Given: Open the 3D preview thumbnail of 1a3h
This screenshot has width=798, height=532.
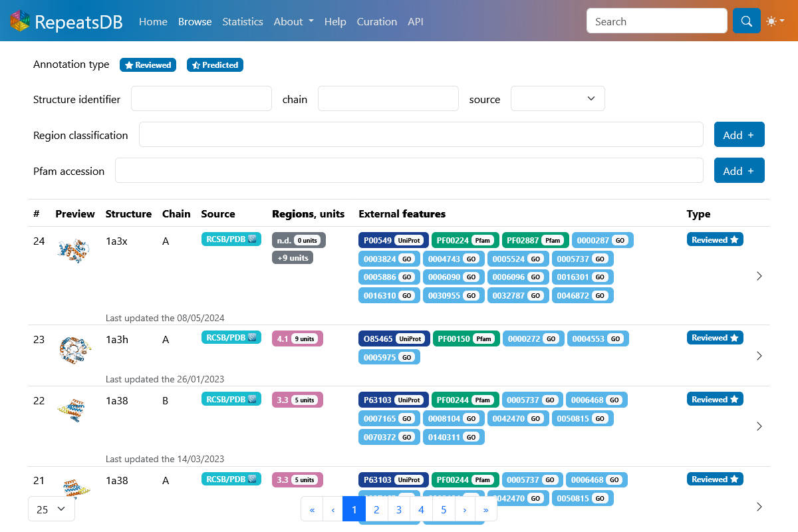Looking at the screenshot, I should click(x=74, y=348).
